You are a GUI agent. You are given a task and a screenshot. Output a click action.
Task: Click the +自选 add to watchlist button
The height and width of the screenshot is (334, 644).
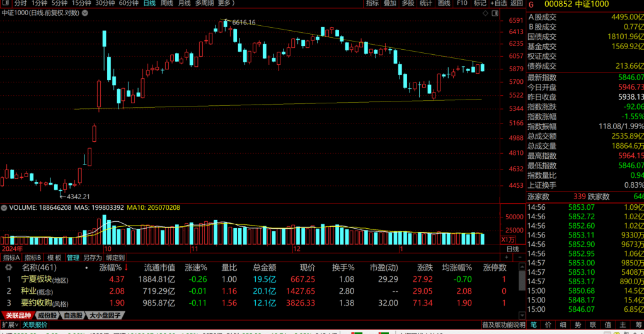tap(498, 3)
